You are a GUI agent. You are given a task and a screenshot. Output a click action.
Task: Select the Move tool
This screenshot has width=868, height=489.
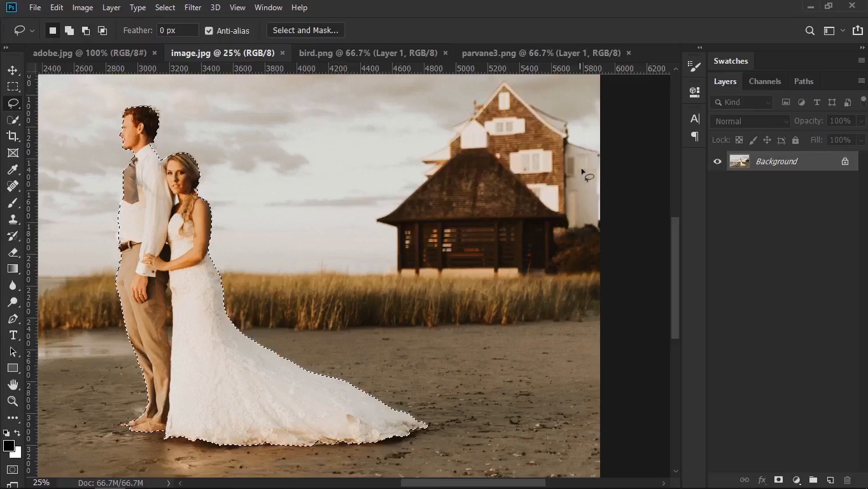13,70
